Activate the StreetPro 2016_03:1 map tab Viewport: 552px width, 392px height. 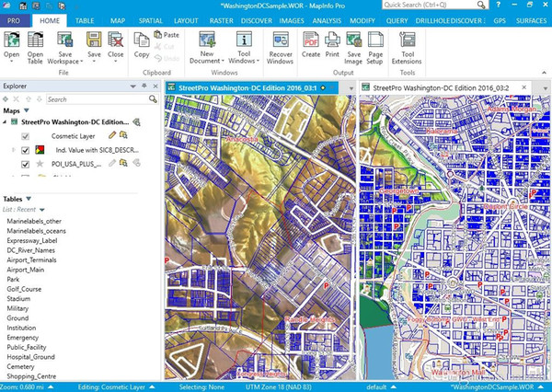(247, 87)
